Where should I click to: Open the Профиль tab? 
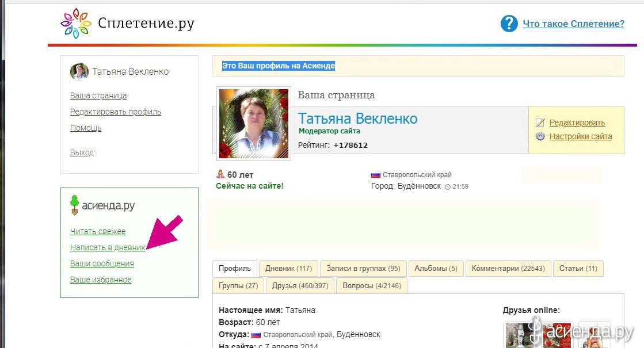pos(234,269)
